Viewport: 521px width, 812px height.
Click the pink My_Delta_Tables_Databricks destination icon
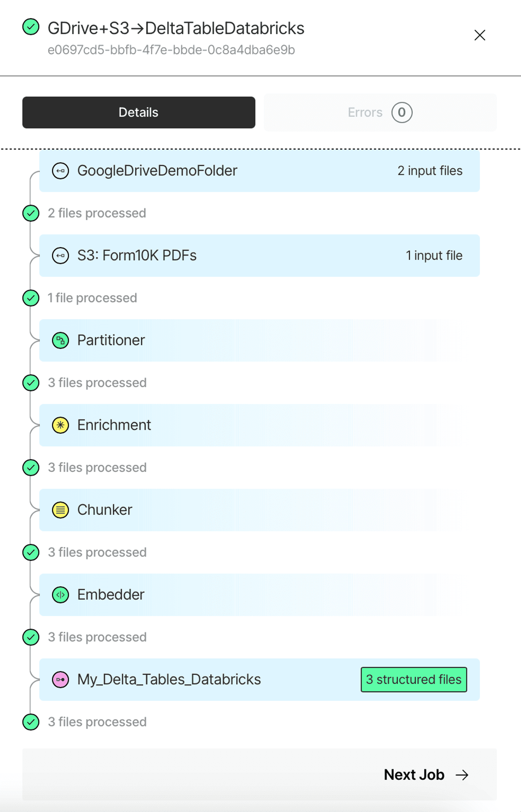point(60,679)
